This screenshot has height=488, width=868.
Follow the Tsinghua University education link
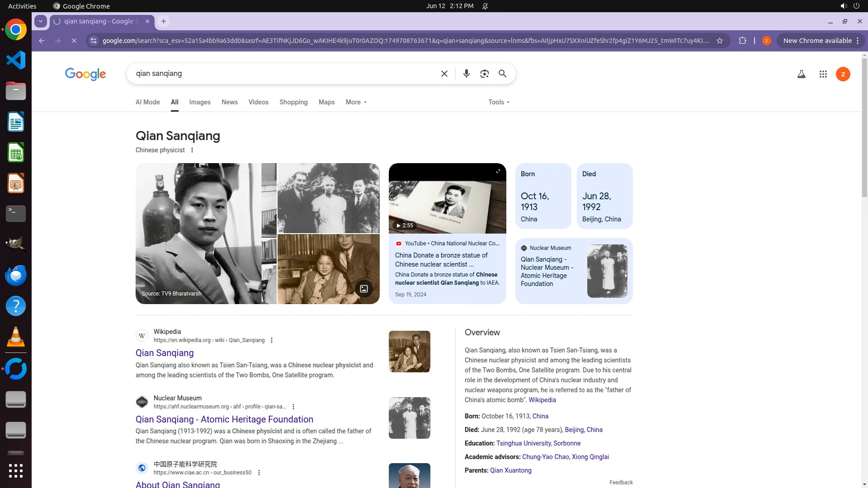point(523,443)
